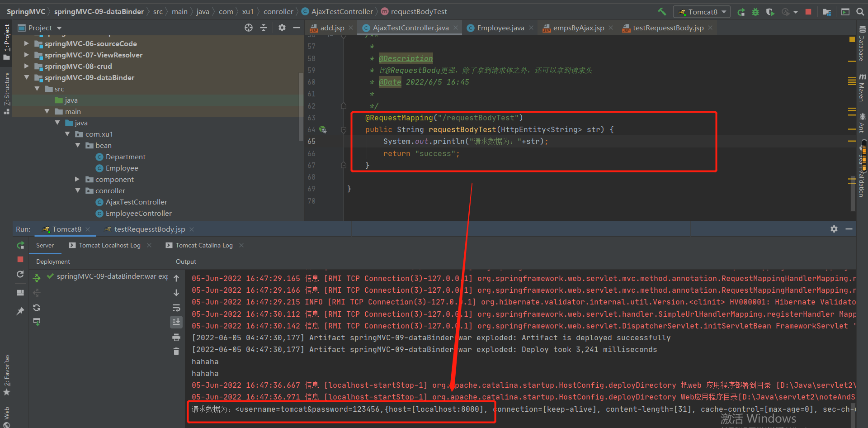The image size is (868, 428).
Task: Click the red stop icon in Run panel
Action: 20,259
